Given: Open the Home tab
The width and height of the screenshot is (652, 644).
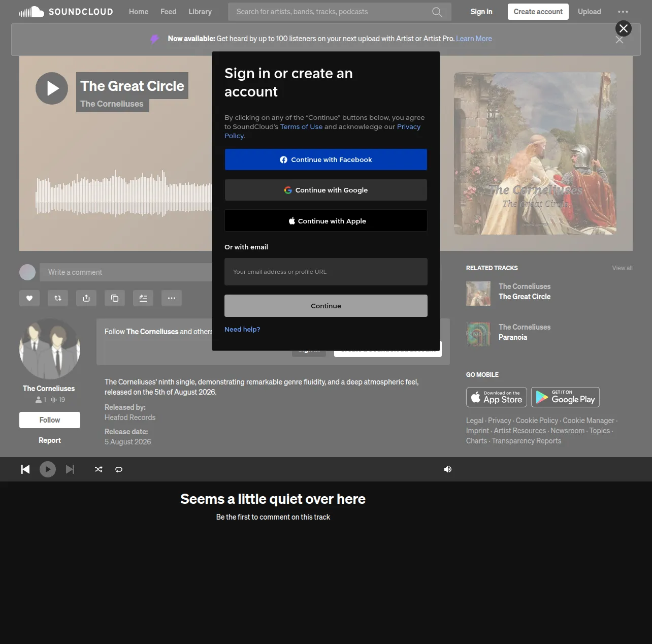Looking at the screenshot, I should tap(139, 12).
